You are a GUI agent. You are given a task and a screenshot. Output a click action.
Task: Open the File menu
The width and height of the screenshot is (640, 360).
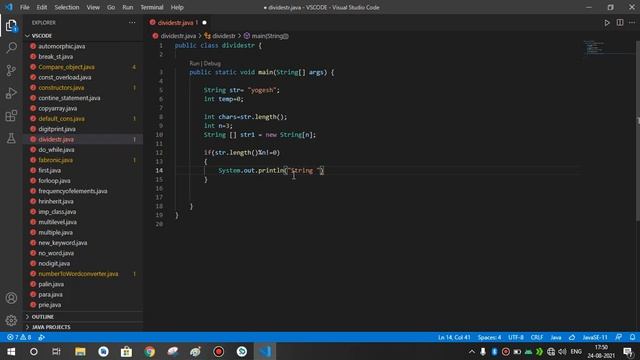(x=24, y=7)
